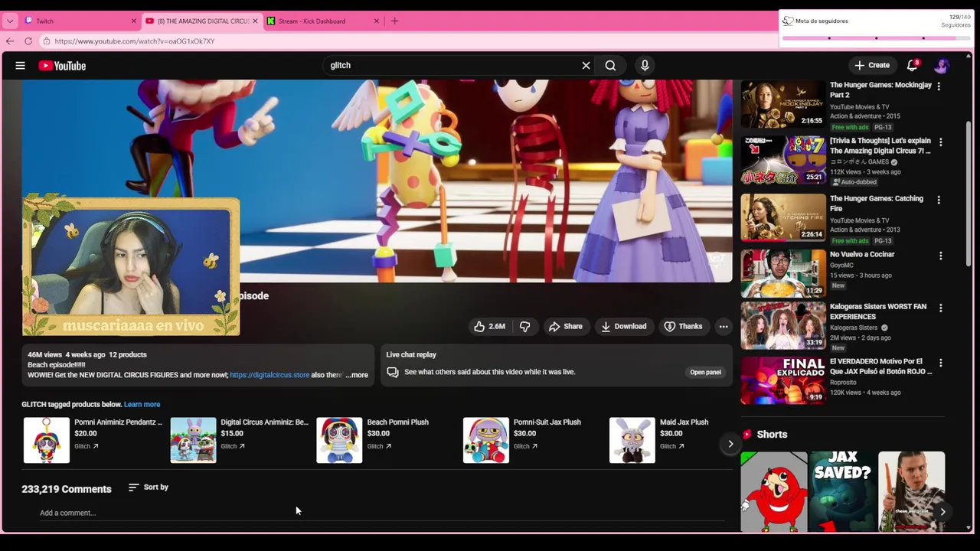Click the Shorts section heading
This screenshot has width=980, height=551.
pos(772,435)
